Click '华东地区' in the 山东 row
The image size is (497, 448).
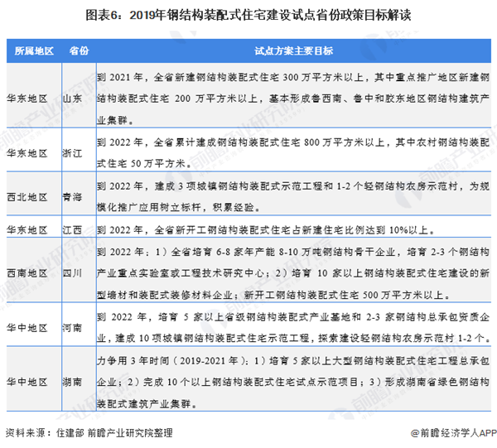pos(27,99)
